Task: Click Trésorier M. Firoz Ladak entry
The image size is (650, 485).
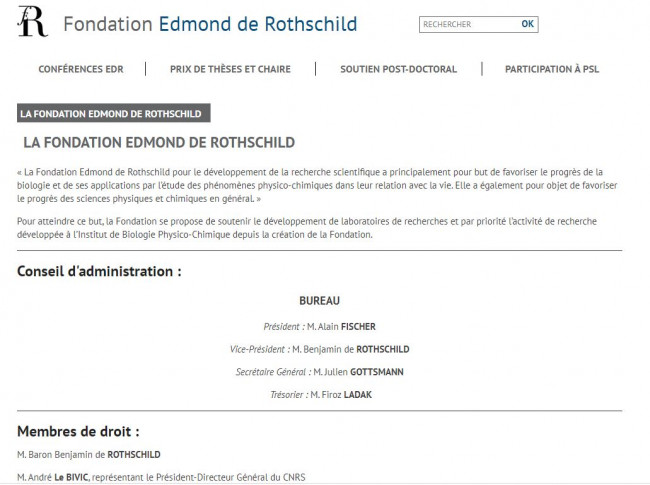Action: (x=321, y=395)
